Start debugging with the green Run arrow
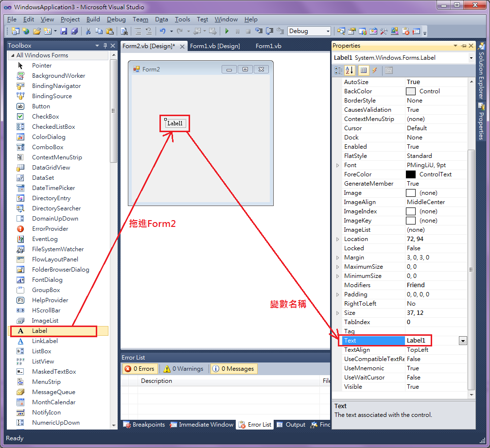The width and height of the screenshot is (490, 448). click(227, 30)
